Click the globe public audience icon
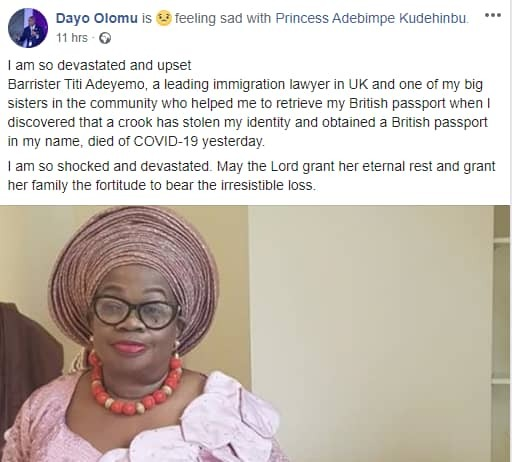 tap(105, 38)
